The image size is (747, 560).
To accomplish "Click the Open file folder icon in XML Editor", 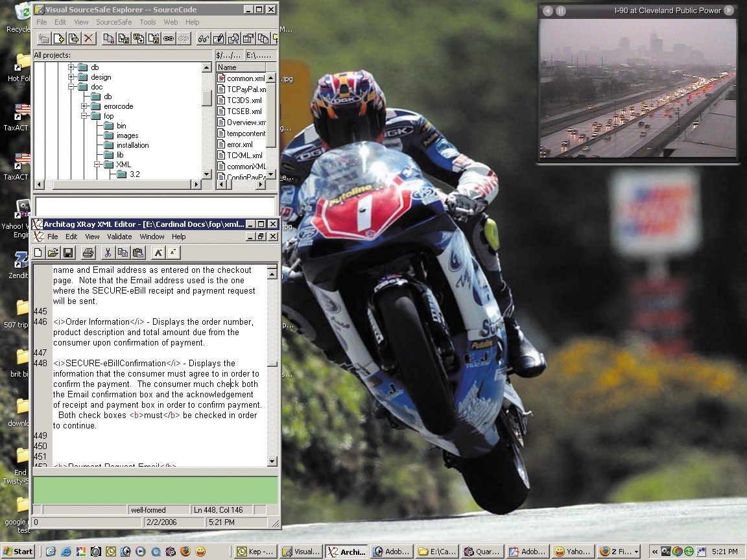I will click(x=53, y=253).
